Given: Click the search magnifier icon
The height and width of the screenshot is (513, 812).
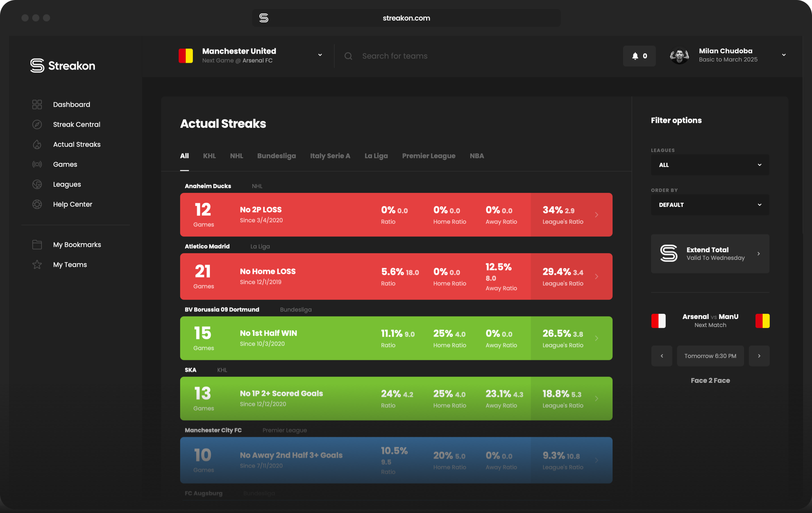Looking at the screenshot, I should pyautogui.click(x=348, y=56).
